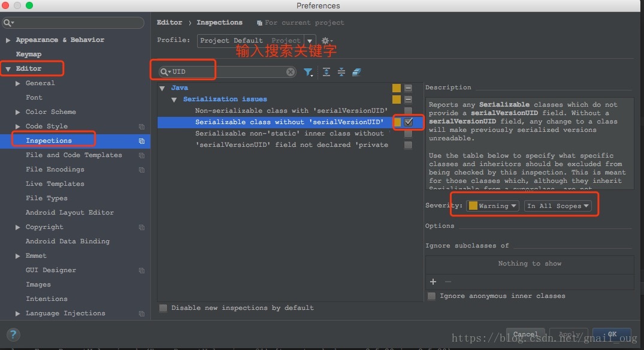
Task: Open Android Data Binding settings
Action: [68, 241]
